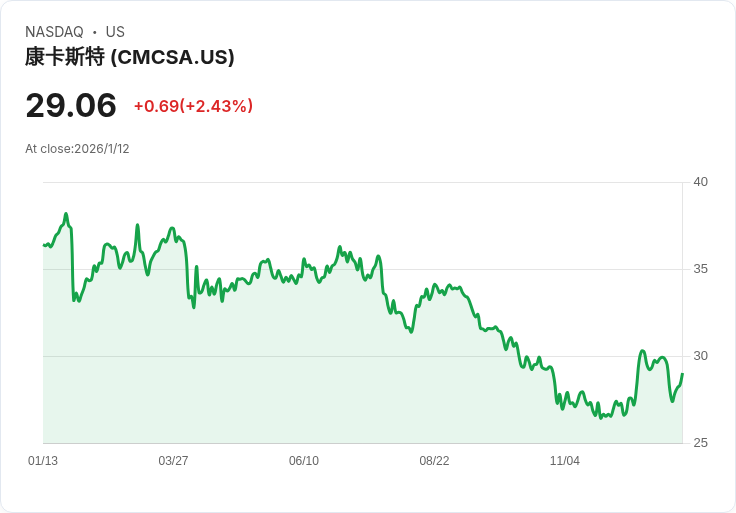Select the 08/22 date on the time axis
This screenshot has height=513, width=736.
tap(434, 461)
